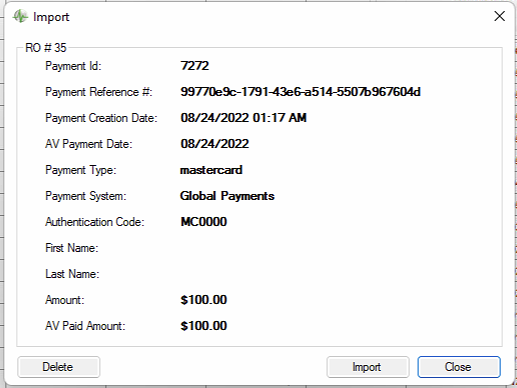Click the Payment System label

click(x=86, y=196)
